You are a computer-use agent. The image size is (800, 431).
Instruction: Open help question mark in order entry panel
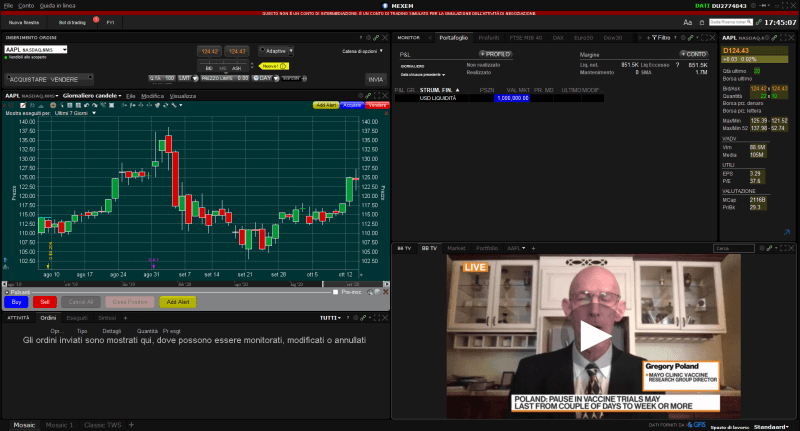[x=360, y=38]
